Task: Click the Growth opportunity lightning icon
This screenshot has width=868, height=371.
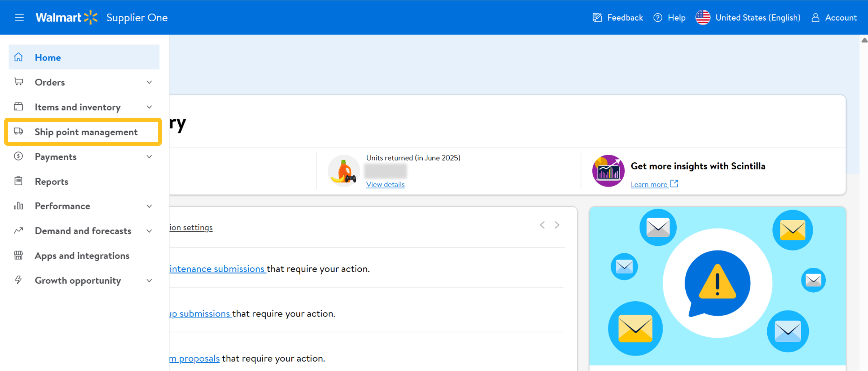Action: pyautogui.click(x=19, y=280)
